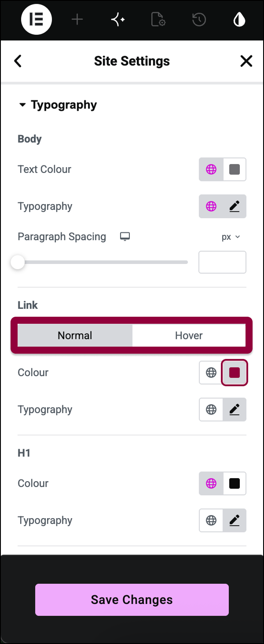Open the Elementor logo menu

tap(37, 19)
